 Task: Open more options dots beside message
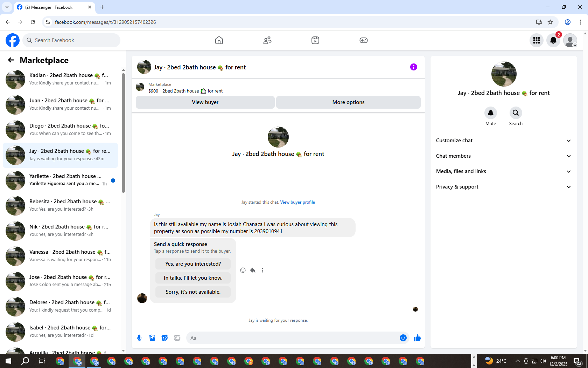point(262,270)
